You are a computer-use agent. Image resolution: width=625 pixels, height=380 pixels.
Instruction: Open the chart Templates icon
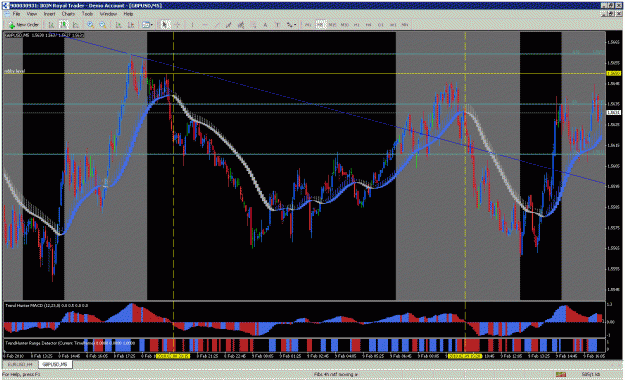coord(145,25)
